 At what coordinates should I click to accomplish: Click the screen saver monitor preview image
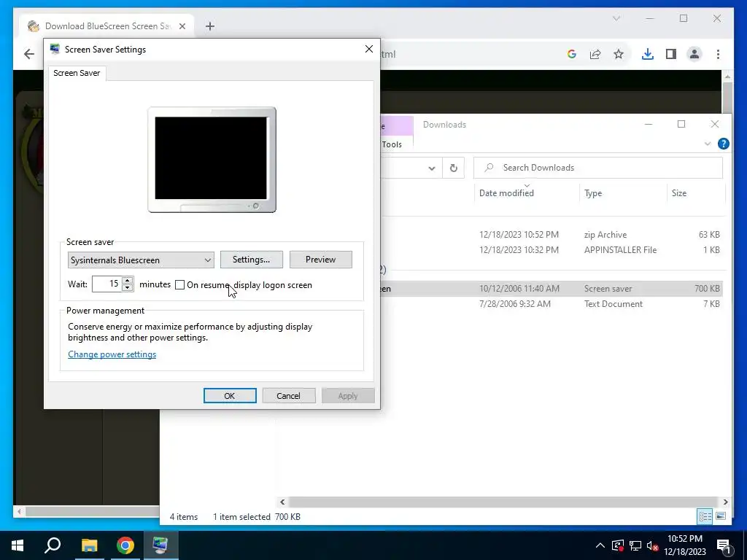(x=212, y=160)
